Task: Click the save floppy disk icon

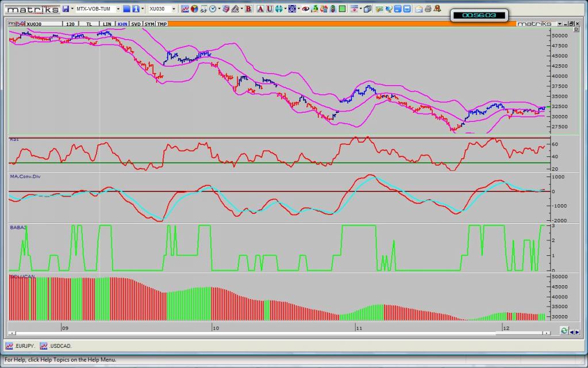Action: pyautogui.click(x=66, y=9)
